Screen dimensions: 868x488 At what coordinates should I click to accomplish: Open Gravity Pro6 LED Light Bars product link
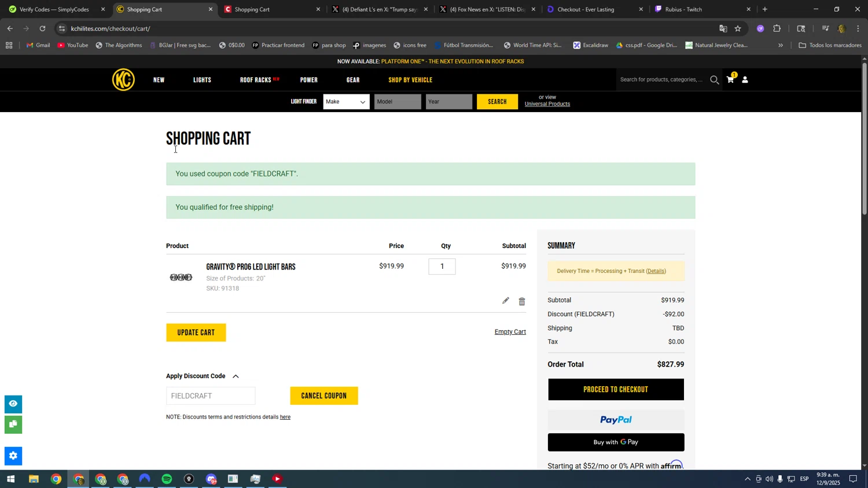pos(251,267)
